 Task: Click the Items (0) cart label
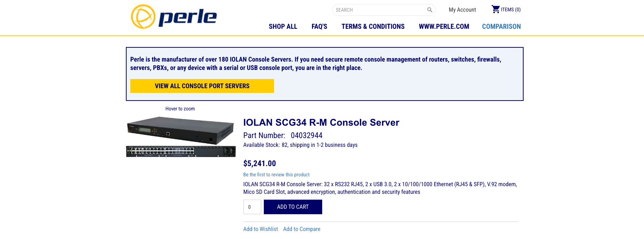tap(510, 10)
